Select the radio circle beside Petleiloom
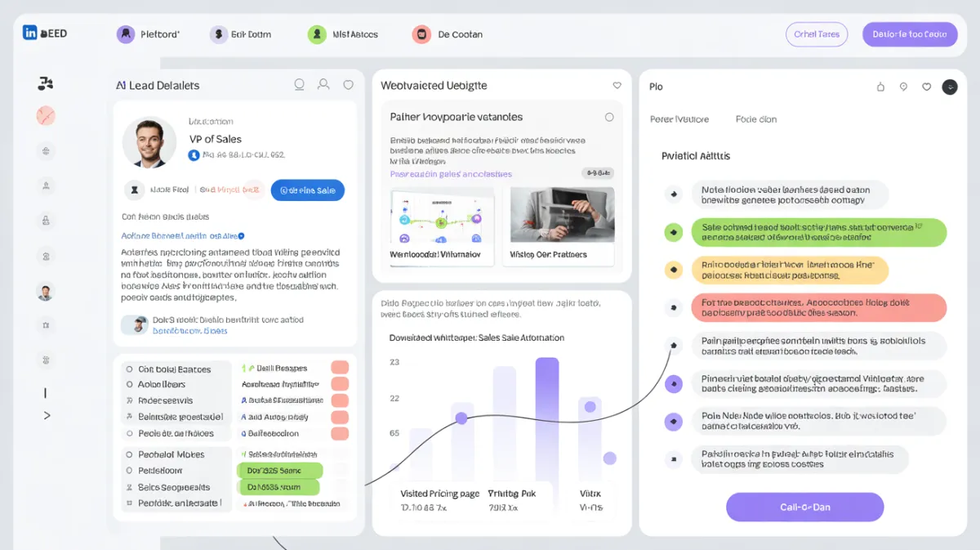The height and width of the screenshot is (550, 980). pos(129,471)
